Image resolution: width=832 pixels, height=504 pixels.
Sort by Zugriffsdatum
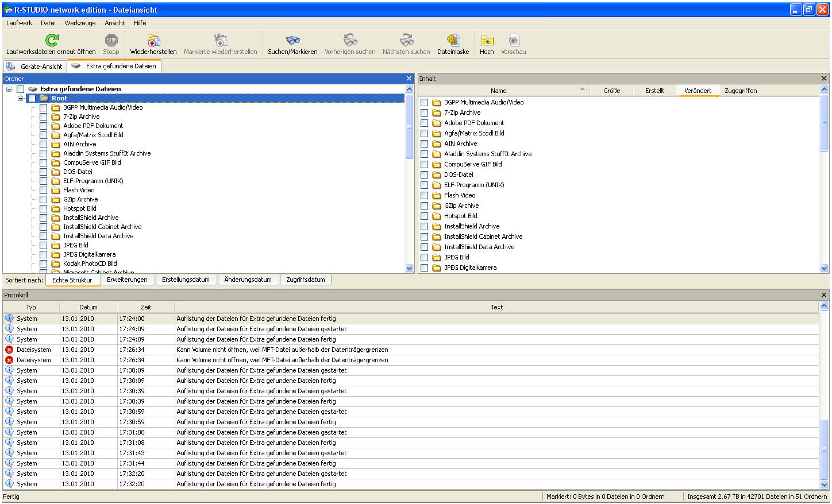pyautogui.click(x=306, y=280)
